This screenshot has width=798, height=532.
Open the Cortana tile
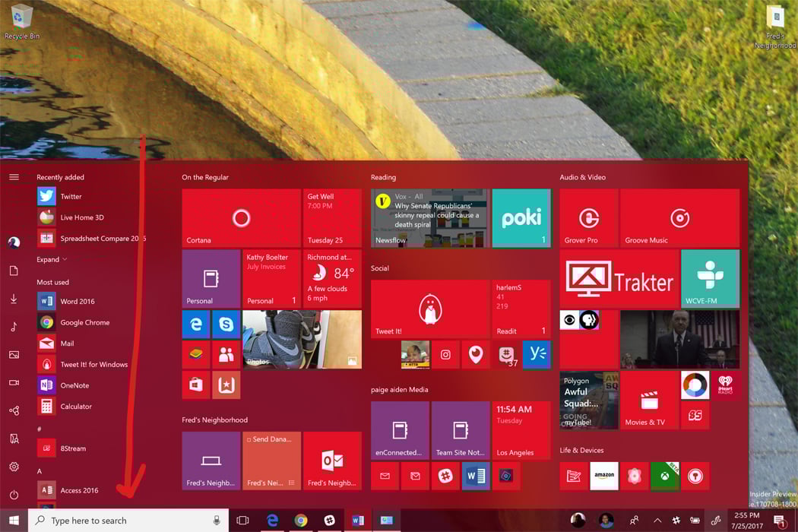[240, 217]
